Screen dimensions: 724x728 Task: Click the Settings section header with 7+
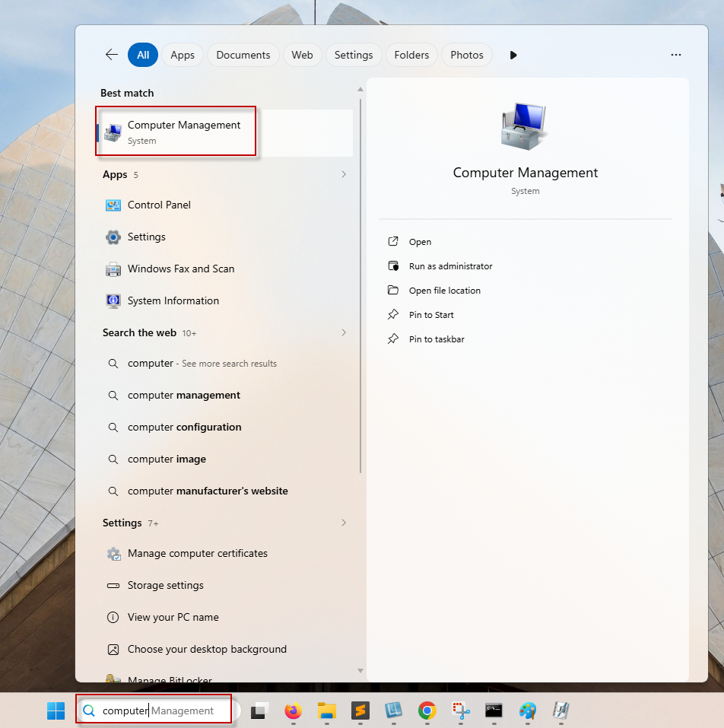pos(130,523)
